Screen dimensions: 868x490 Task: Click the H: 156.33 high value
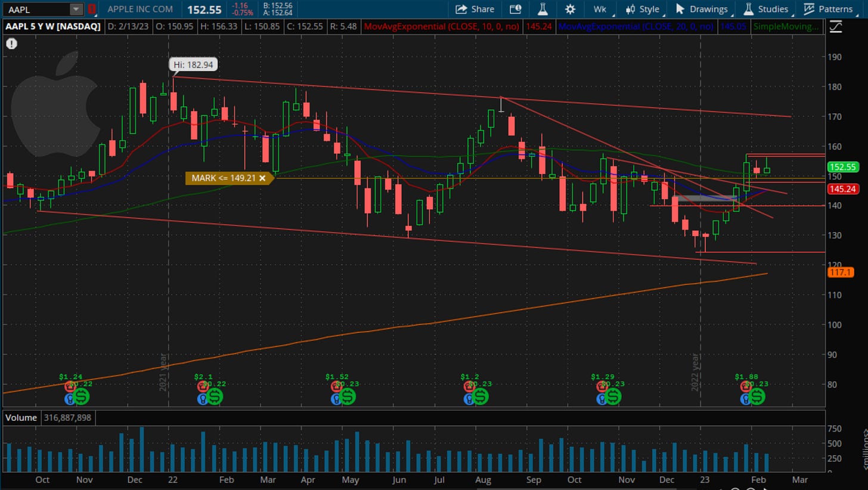coord(219,26)
